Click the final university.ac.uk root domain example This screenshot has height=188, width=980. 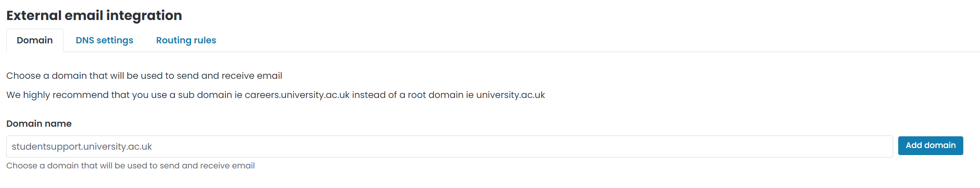510,95
